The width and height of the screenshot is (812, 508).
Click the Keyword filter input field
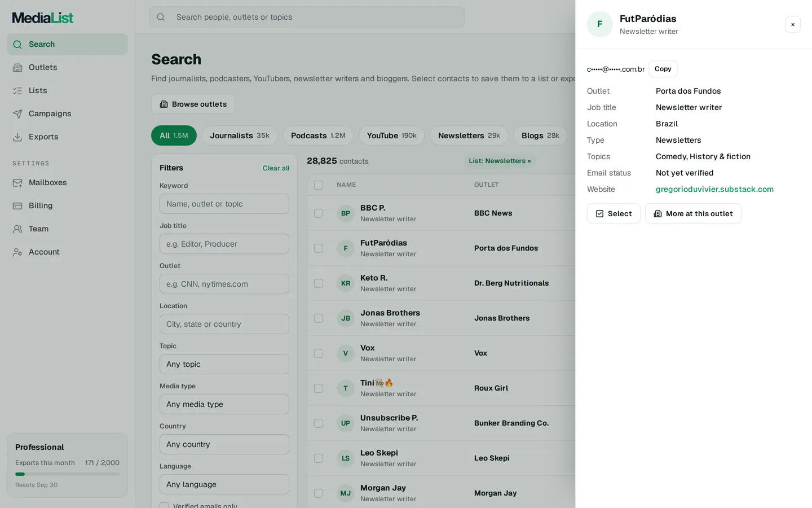tap(224, 204)
